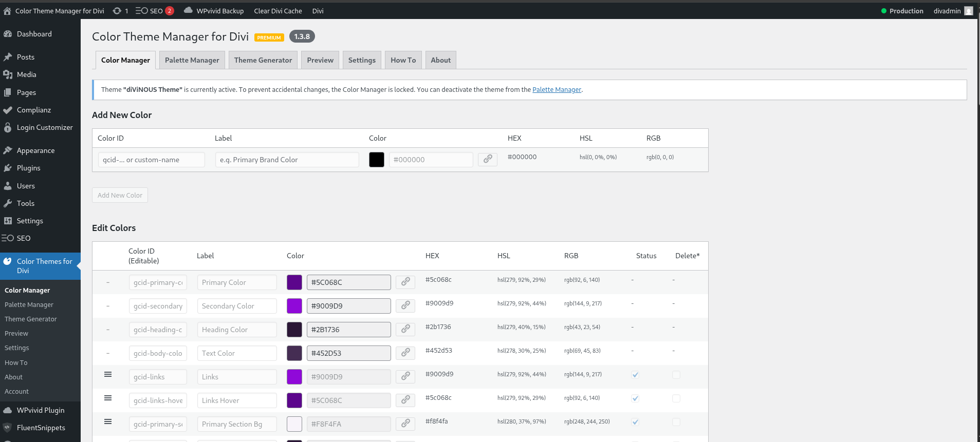This screenshot has width=980, height=442.
Task: Click the link icon for the gcid-links row
Action: pyautogui.click(x=405, y=376)
